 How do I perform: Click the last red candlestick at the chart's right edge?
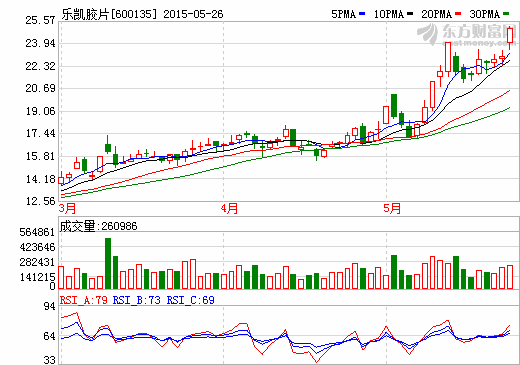[x=510, y=38]
